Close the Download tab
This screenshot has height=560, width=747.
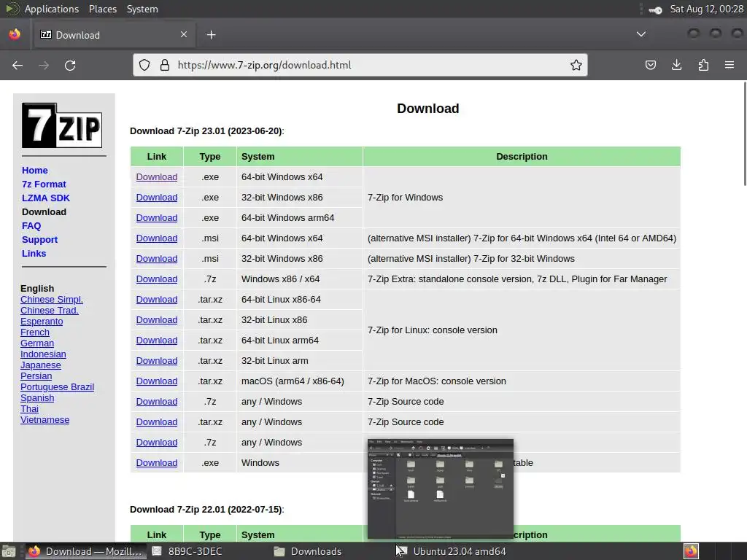coord(184,34)
